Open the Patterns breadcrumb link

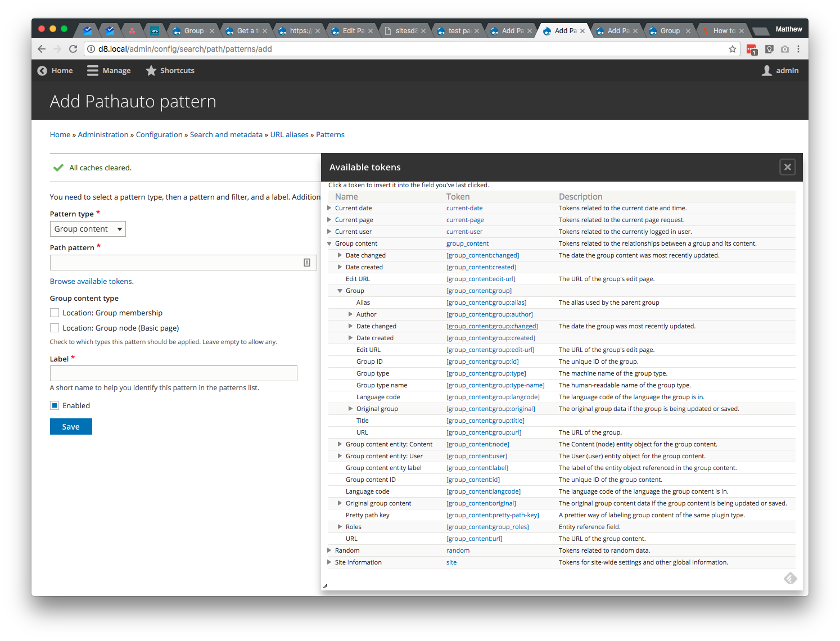[330, 134]
